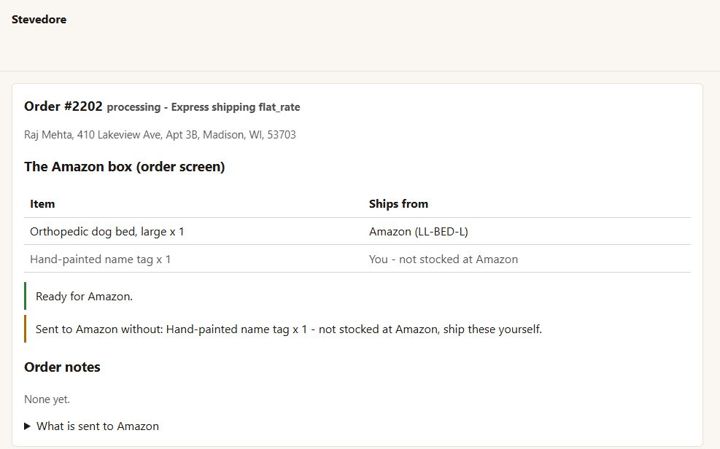
Task: Click the 'None yet.' notes placeholder
Action: pos(47,399)
